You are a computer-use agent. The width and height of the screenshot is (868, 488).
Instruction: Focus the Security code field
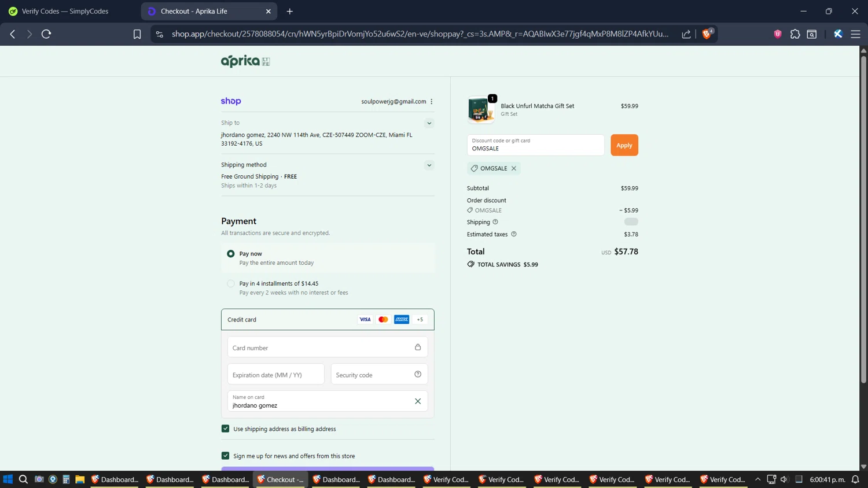[x=379, y=375]
